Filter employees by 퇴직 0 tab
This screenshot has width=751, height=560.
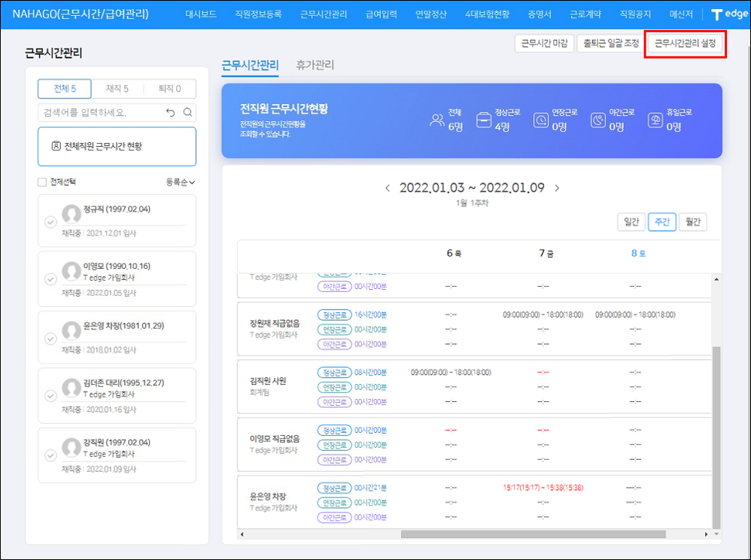tap(169, 89)
